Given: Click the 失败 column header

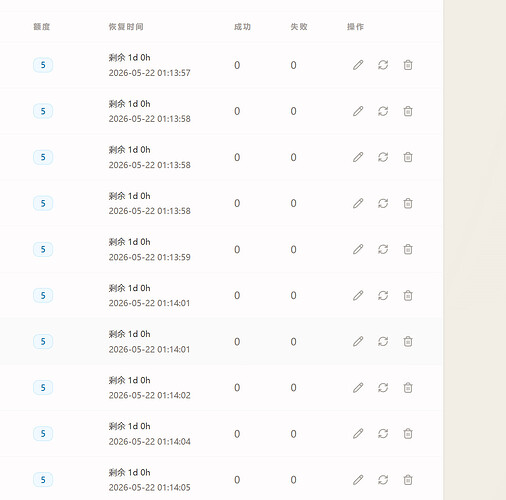Looking at the screenshot, I should pos(299,27).
